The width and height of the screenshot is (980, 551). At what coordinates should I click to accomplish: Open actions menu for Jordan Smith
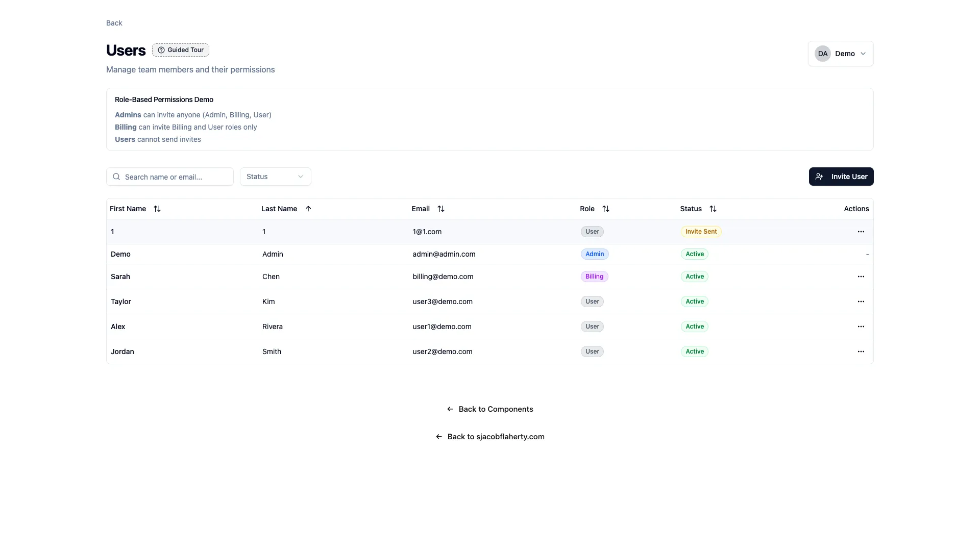coord(861,352)
